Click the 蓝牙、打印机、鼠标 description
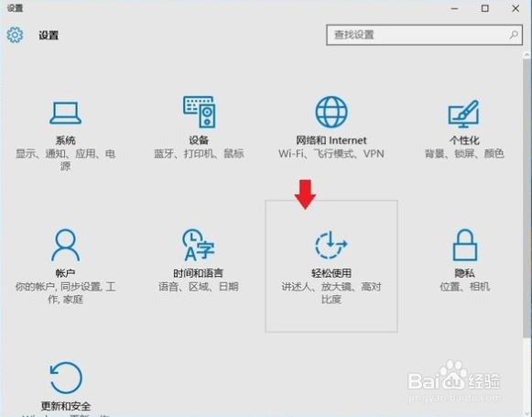 pos(199,153)
